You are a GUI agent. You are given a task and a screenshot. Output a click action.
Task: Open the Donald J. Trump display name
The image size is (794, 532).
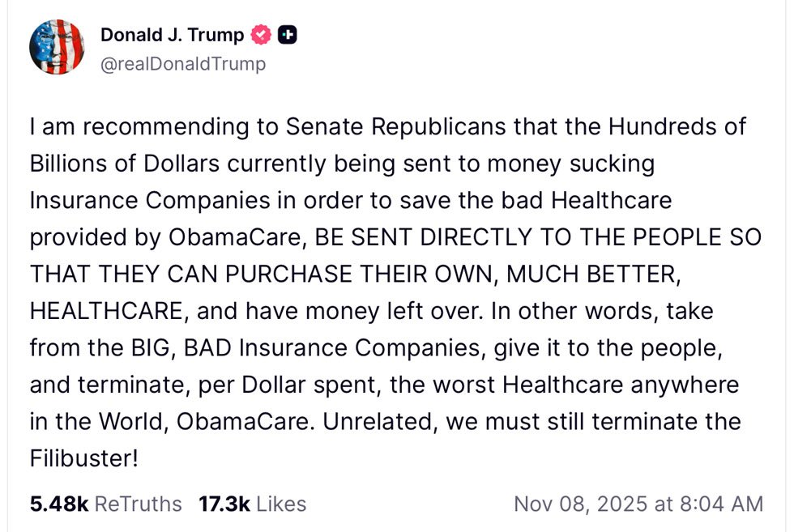(172, 35)
